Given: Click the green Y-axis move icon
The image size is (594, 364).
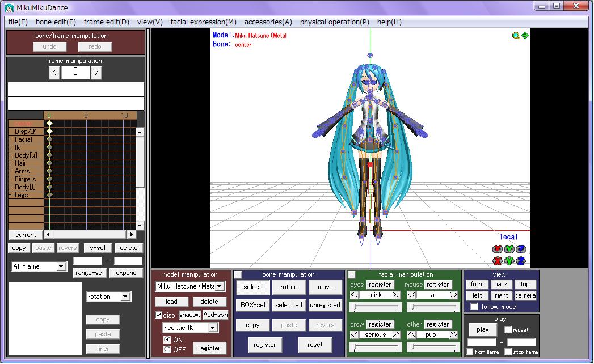Looking at the screenshot, I should coord(509,261).
